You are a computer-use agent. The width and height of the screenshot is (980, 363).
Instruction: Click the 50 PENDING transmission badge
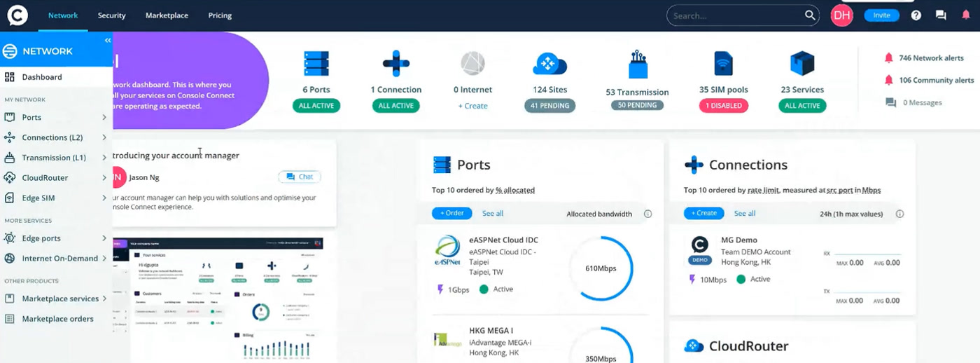pyautogui.click(x=637, y=105)
